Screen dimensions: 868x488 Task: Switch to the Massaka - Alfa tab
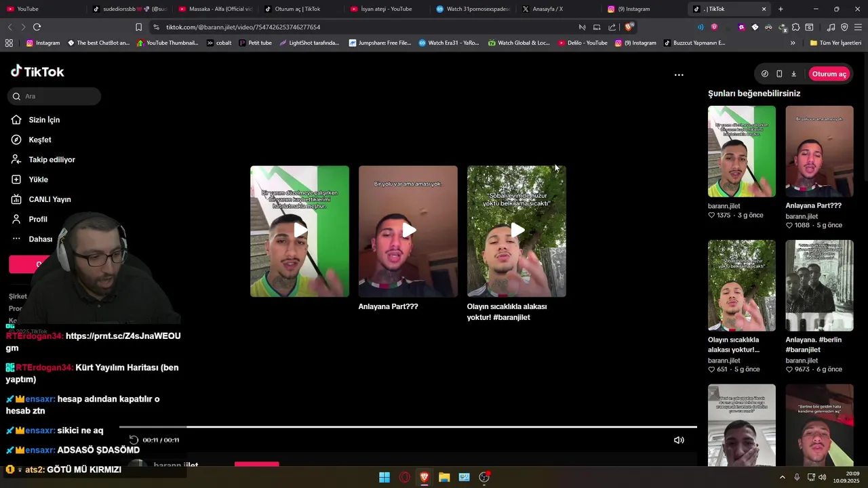[x=216, y=9]
